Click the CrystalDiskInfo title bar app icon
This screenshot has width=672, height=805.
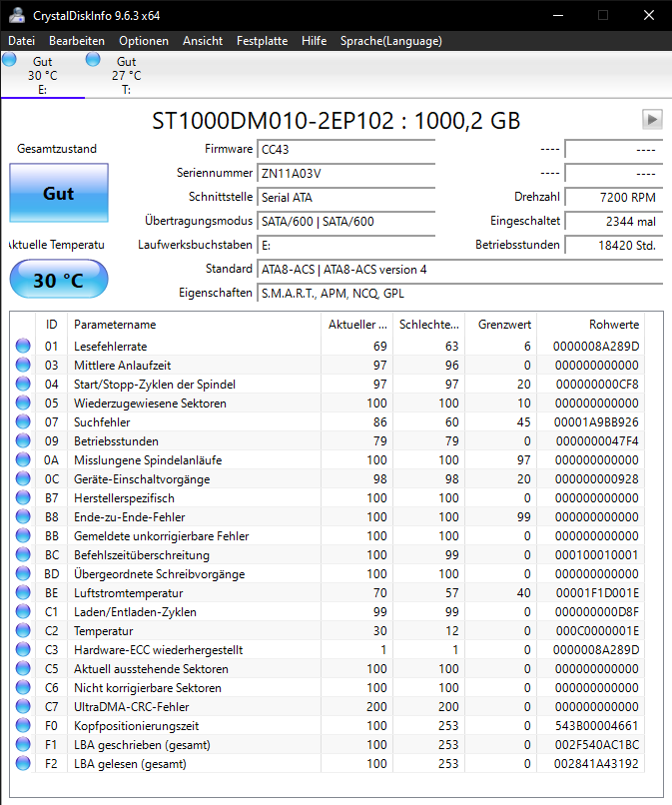(x=17, y=15)
